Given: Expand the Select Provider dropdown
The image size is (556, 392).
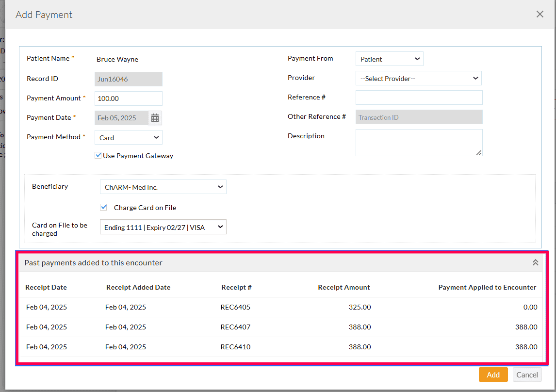Looking at the screenshot, I should point(418,78).
